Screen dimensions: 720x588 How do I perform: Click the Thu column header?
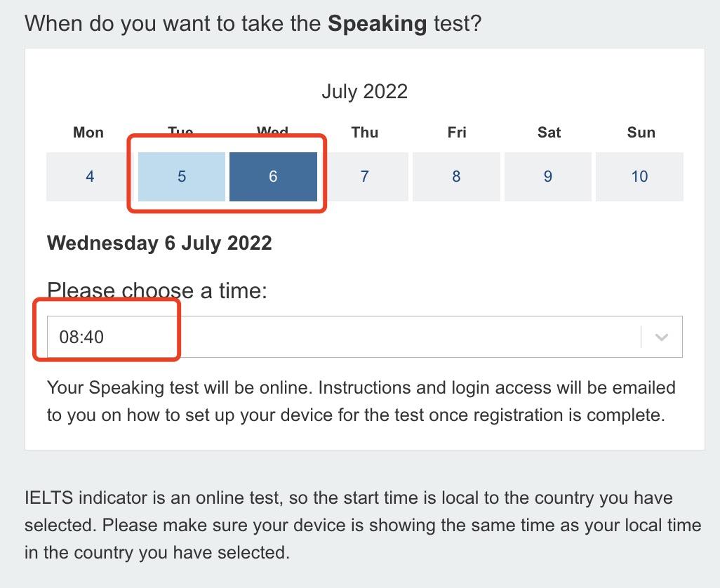[365, 133]
